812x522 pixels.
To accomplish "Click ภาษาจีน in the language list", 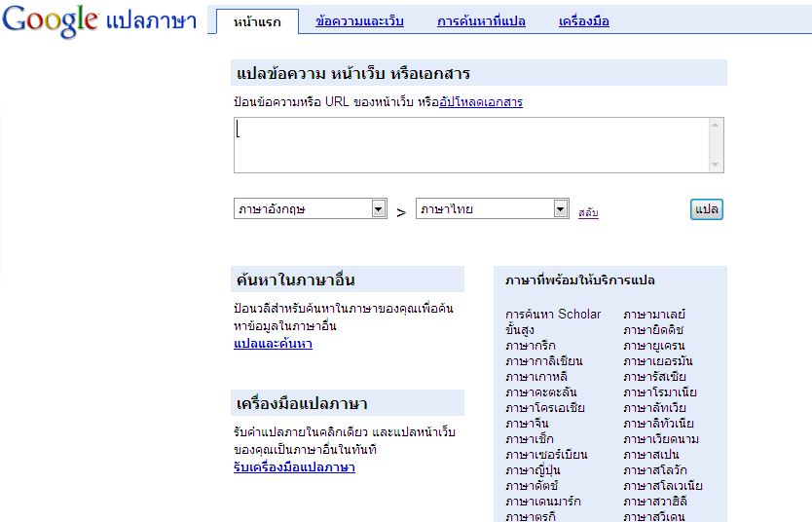I will pos(527,423).
